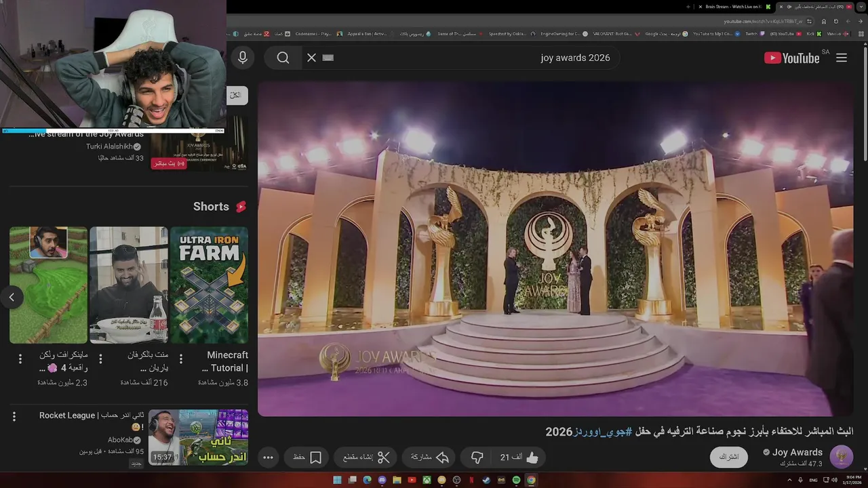
Task: Click the Joy Awards video player
Action: (x=555, y=249)
